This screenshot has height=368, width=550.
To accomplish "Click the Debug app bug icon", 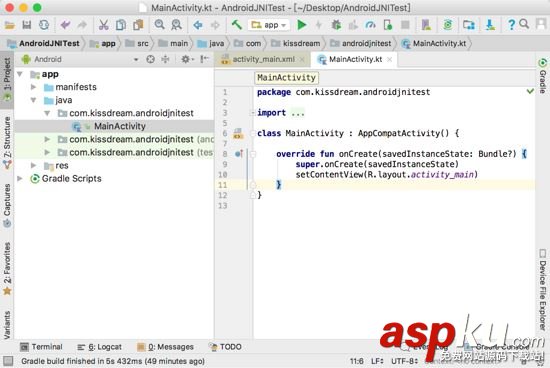I will pyautogui.click(x=336, y=25).
